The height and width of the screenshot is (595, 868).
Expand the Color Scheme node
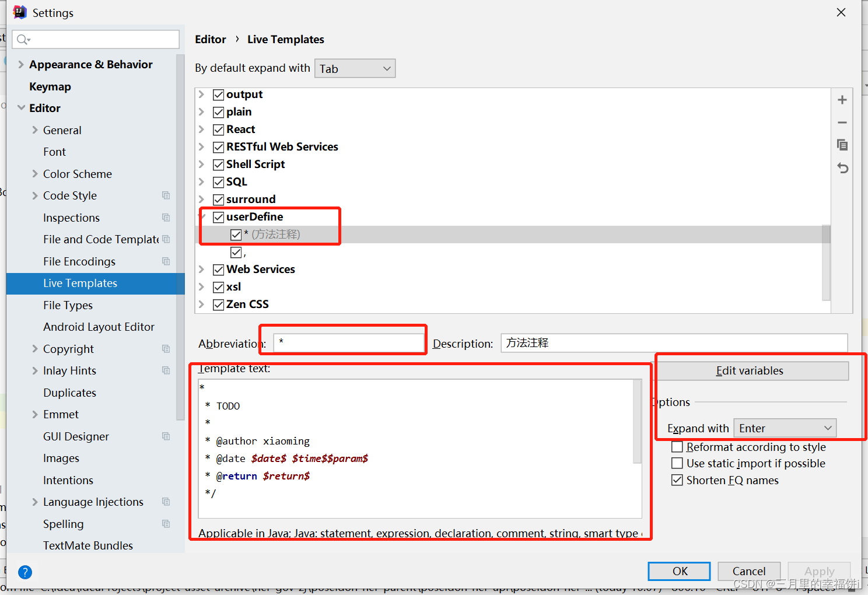tap(35, 174)
